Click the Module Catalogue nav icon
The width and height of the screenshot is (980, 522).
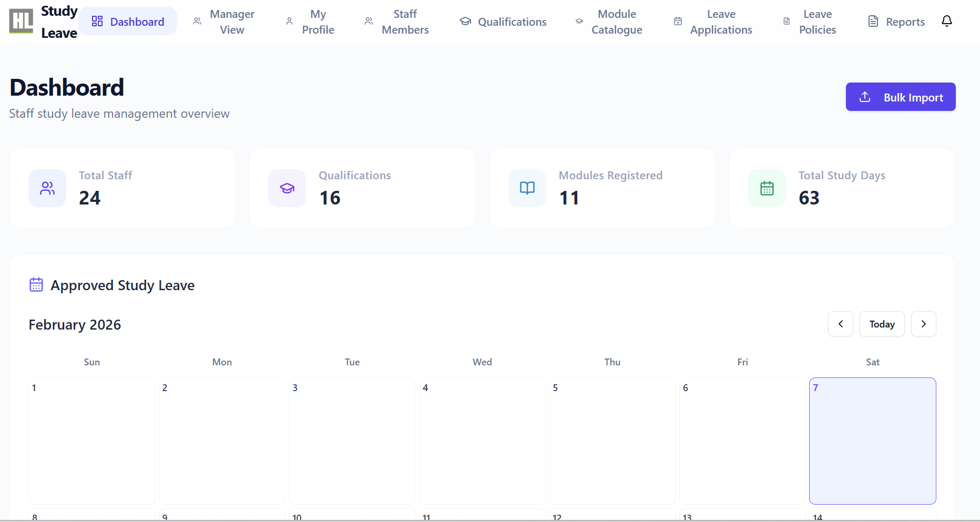point(579,22)
